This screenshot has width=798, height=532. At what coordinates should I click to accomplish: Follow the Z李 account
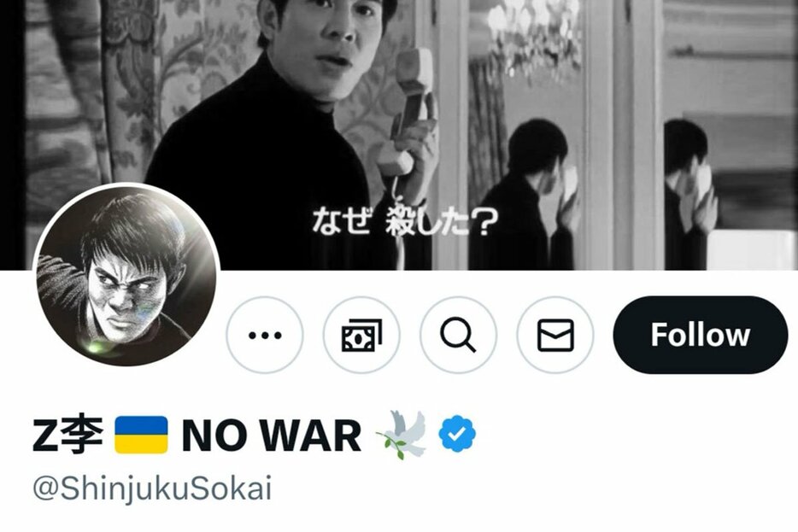coord(701,335)
